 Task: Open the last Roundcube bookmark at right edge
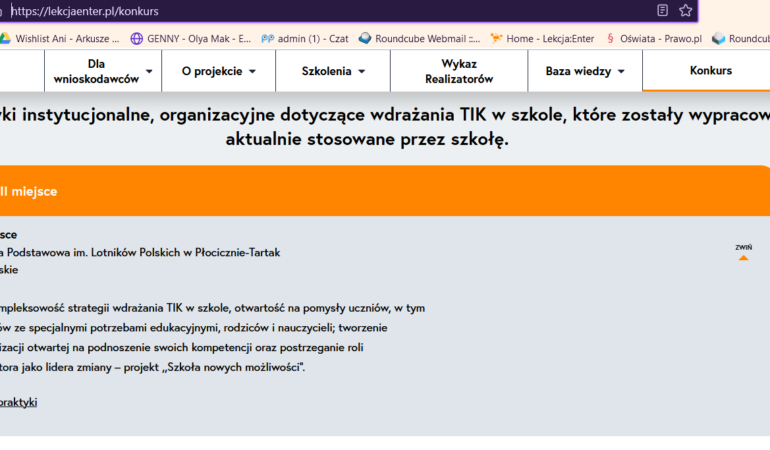tap(740, 39)
